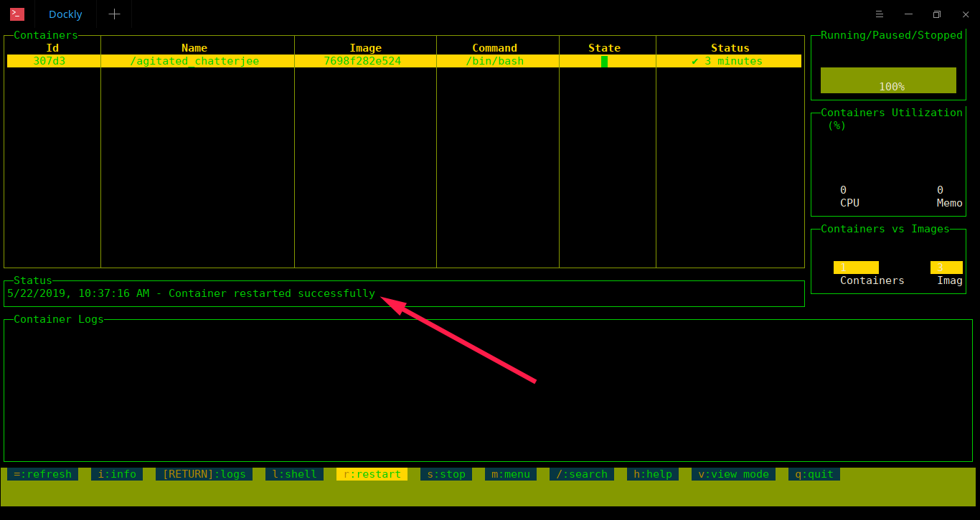Click the 100% running containers bar
This screenshot has width=980, height=520.
tap(888, 80)
